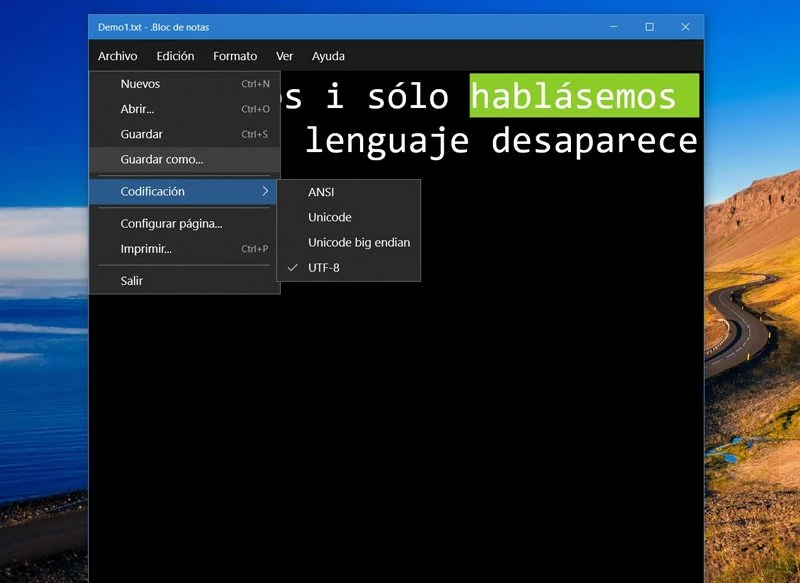The width and height of the screenshot is (800, 583).
Task: Click Imprimir... menu item
Action: pyautogui.click(x=146, y=249)
